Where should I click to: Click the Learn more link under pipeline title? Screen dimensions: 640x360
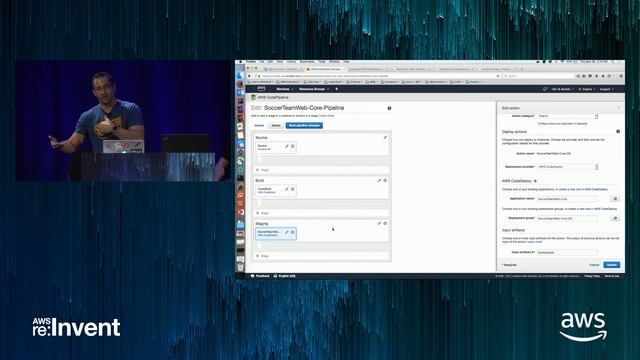[x=327, y=116]
